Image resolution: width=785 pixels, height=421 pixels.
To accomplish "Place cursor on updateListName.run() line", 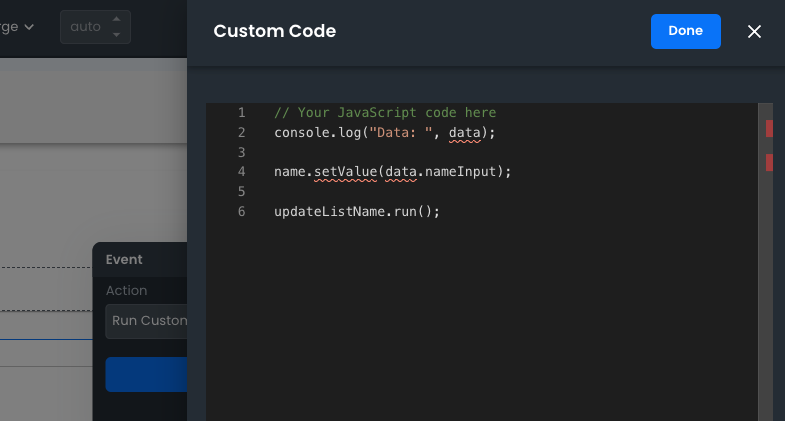I will pos(357,212).
